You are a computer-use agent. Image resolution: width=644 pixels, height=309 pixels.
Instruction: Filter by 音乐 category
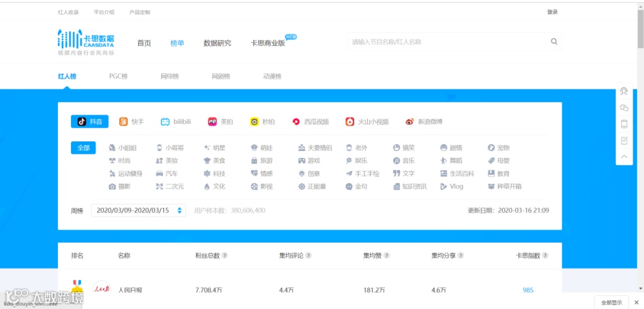click(404, 160)
